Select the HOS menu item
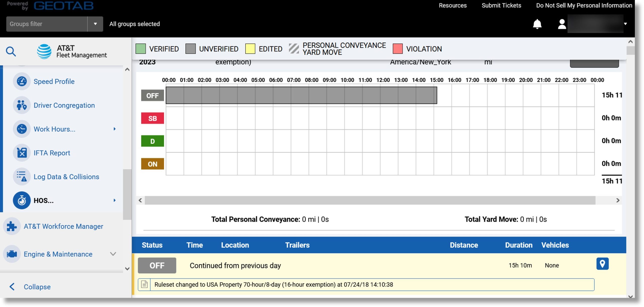The image size is (644, 307). 44,200
